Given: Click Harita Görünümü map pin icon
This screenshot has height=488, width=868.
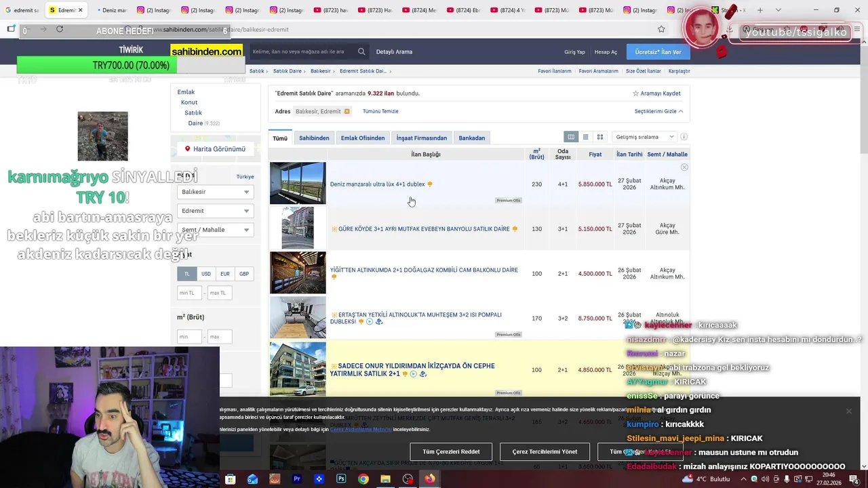Looking at the screenshot, I should coord(188,149).
